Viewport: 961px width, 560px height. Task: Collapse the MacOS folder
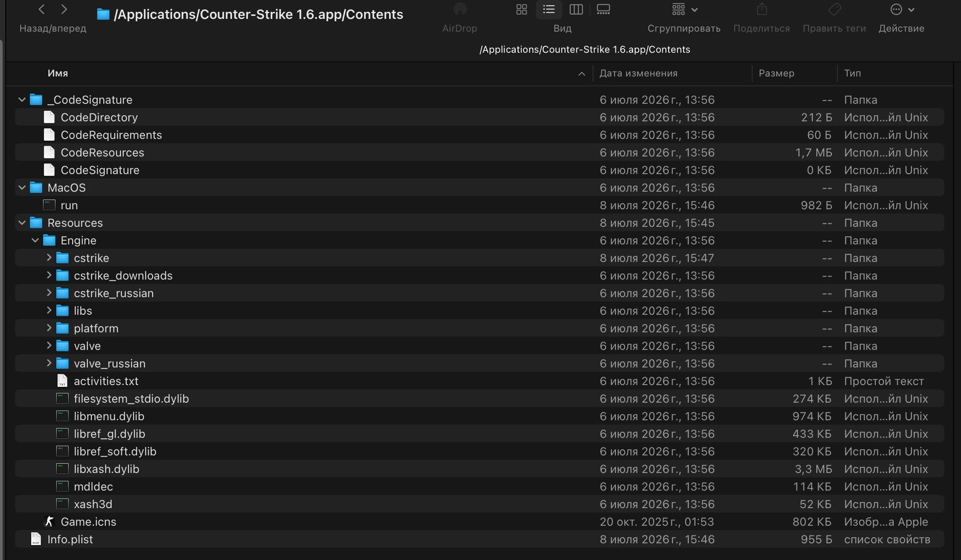pyautogui.click(x=22, y=188)
